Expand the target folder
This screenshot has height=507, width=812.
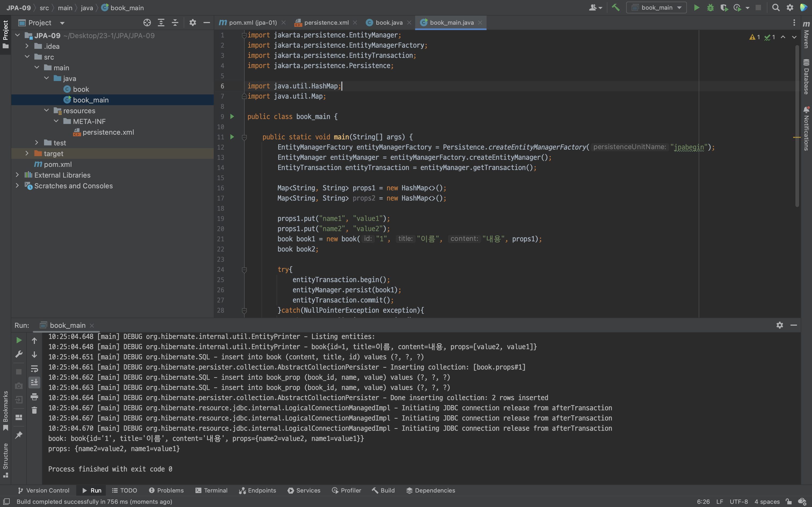(x=27, y=153)
